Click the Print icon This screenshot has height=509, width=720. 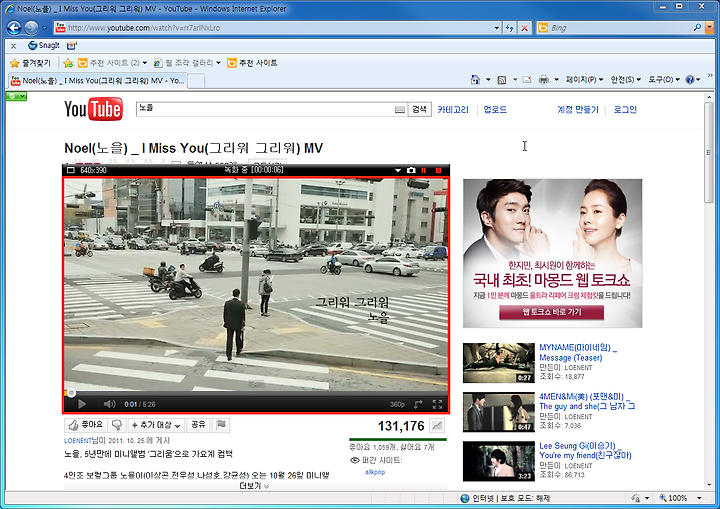[x=544, y=80]
